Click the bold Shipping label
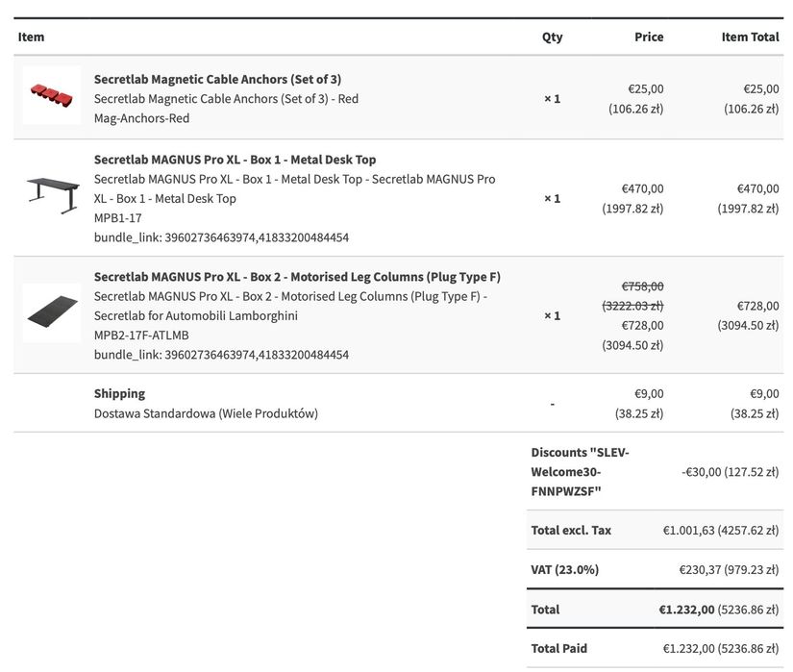Screen dimensions: 793x672 [x=119, y=393]
